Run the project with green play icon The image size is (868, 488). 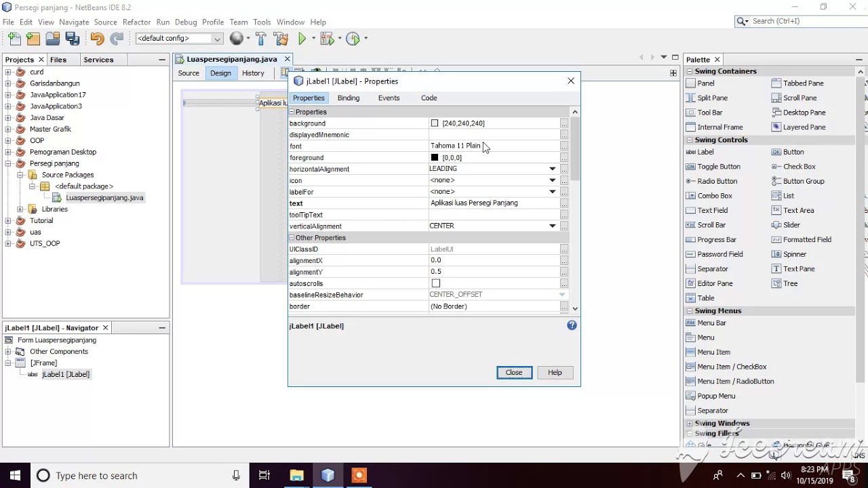[x=302, y=39]
